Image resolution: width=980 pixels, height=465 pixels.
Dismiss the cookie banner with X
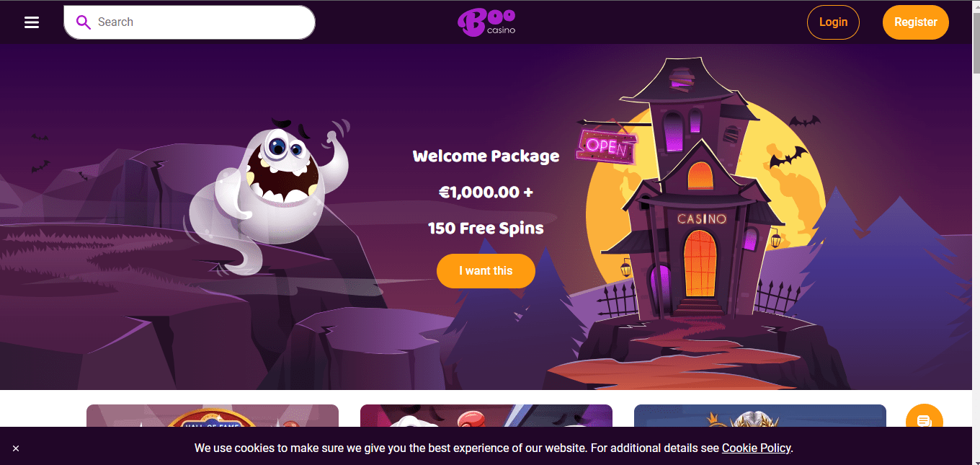point(16,448)
